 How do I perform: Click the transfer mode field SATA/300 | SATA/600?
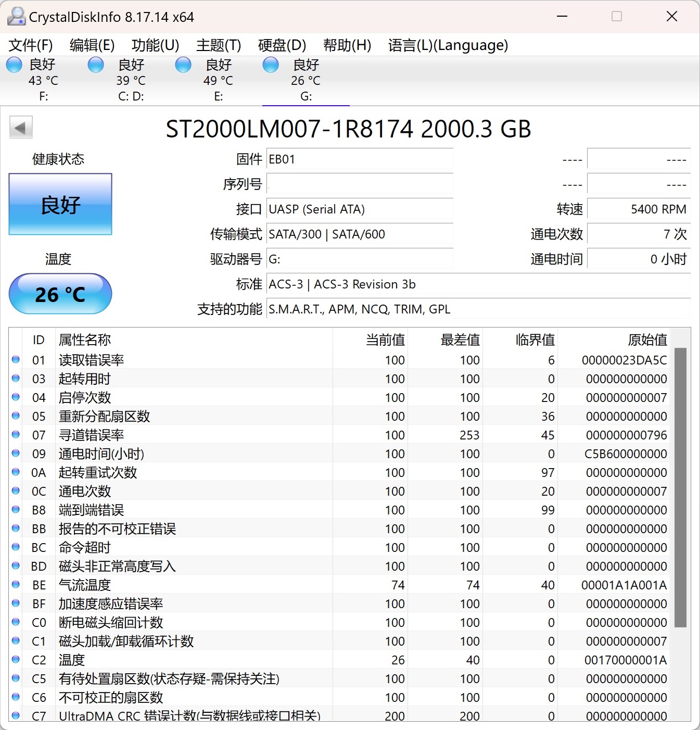tap(360, 234)
